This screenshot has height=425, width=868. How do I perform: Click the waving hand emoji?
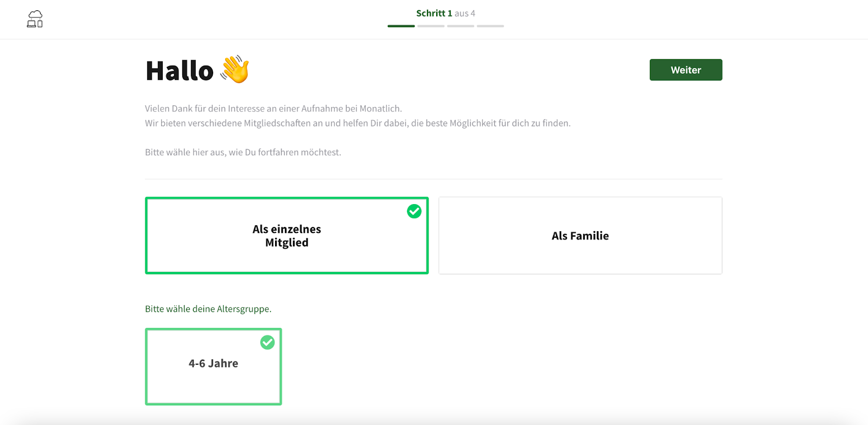tap(235, 69)
